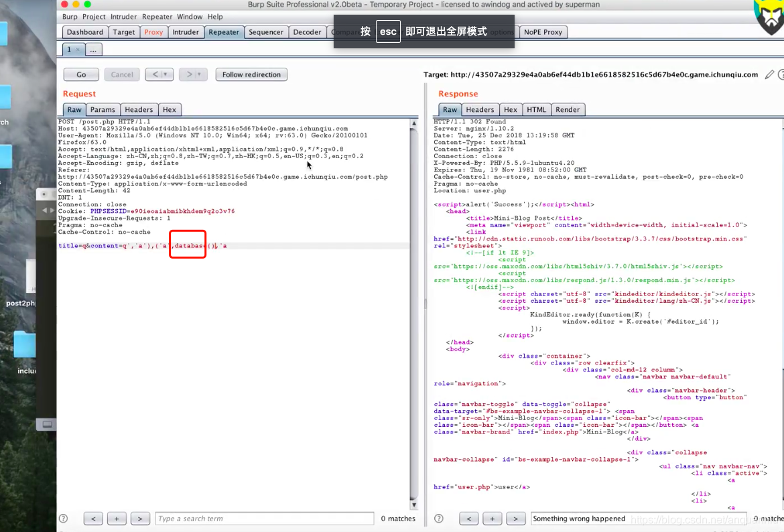784x532 pixels.
Task: Click the PHPSESSID cookie value
Action: point(182,211)
